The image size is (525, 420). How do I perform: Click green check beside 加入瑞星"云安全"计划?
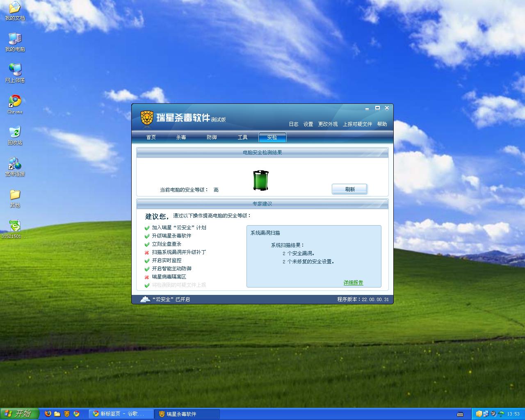[147, 228]
